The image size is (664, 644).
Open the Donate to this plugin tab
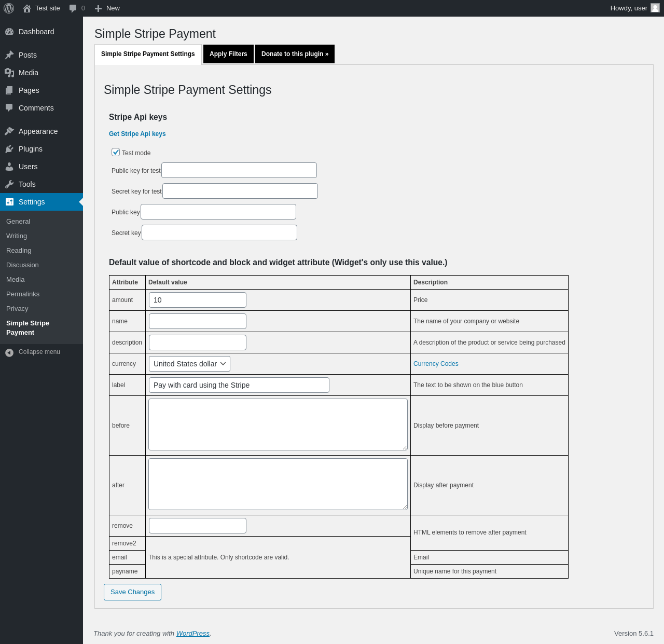(x=295, y=54)
